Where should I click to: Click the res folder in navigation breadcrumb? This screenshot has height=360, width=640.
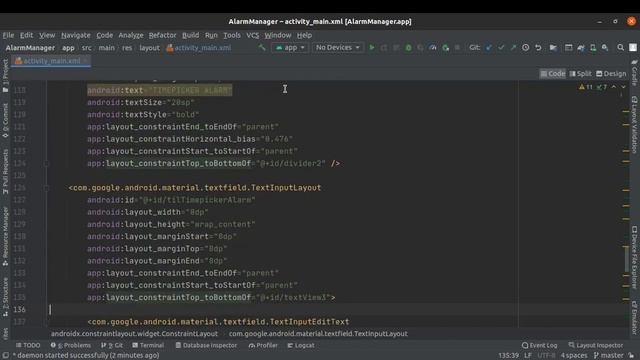click(127, 48)
